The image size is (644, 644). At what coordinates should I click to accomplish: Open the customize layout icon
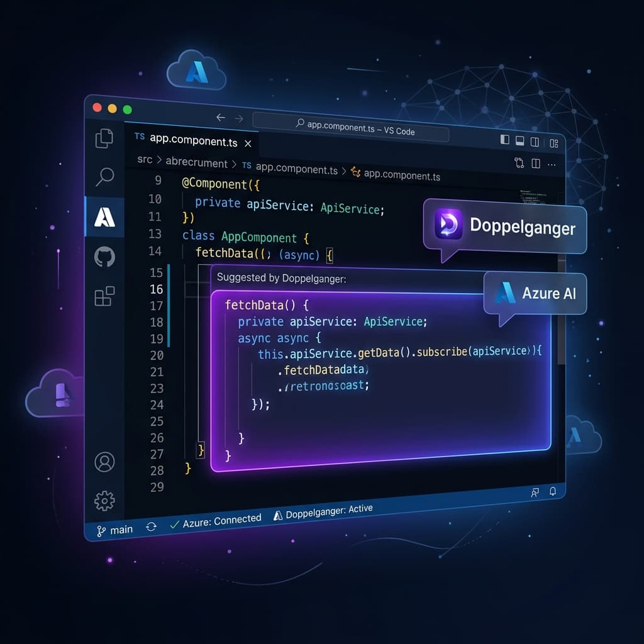(553, 143)
